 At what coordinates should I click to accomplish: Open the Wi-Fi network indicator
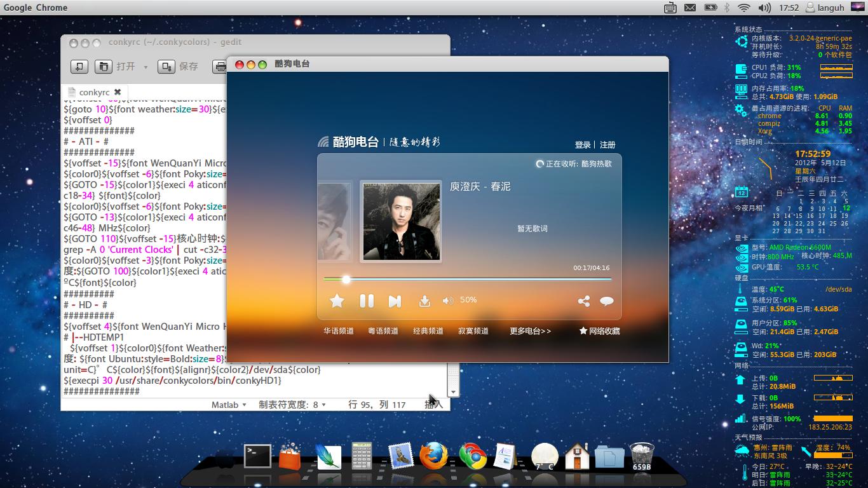[744, 8]
